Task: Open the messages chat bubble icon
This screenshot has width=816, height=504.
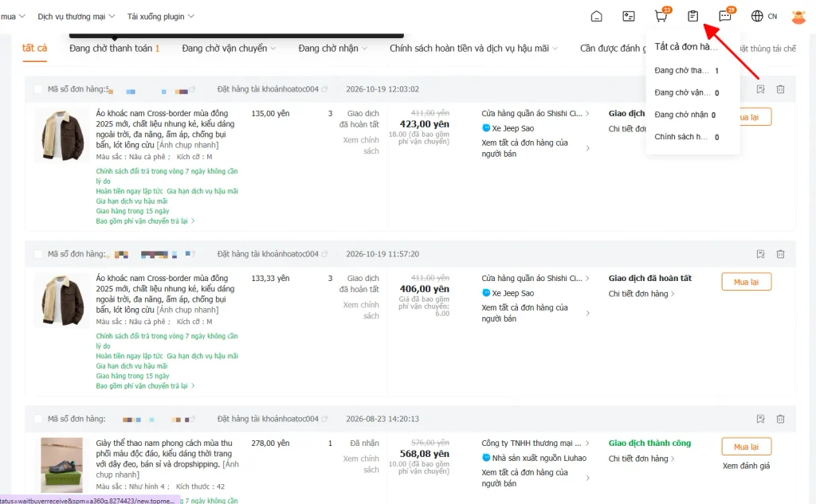Action: coord(725,16)
